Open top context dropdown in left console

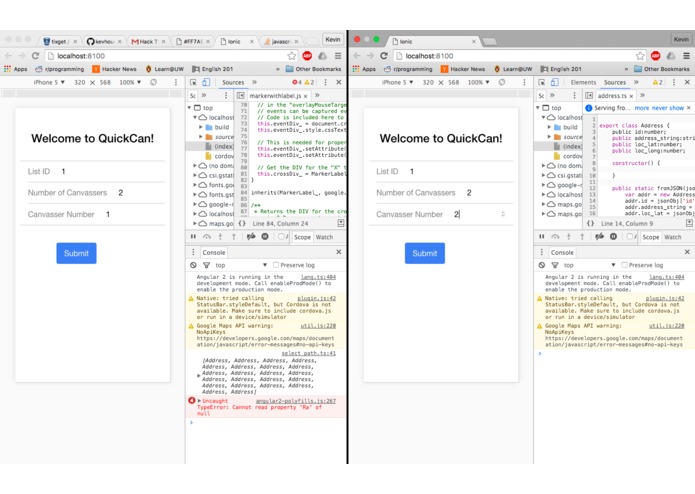click(241, 265)
